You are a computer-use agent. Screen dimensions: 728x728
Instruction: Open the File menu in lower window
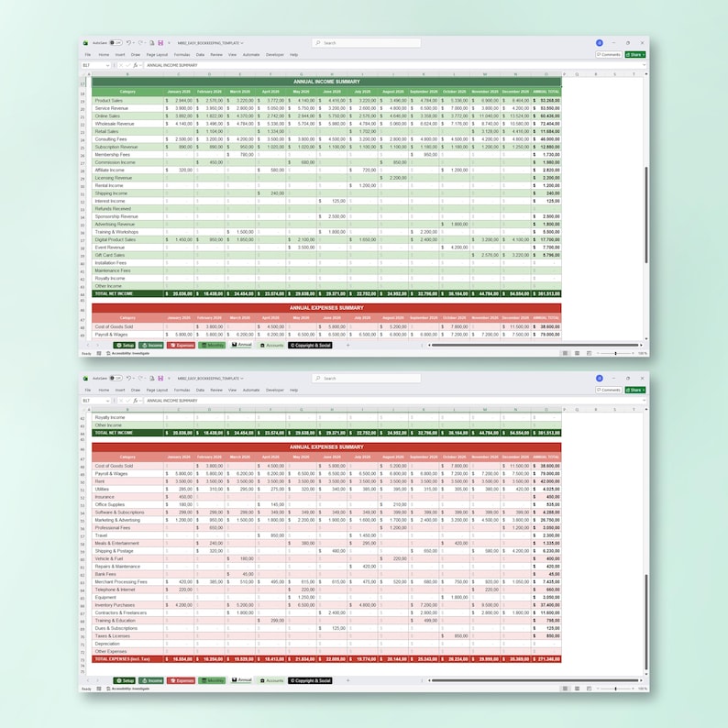[88, 390]
